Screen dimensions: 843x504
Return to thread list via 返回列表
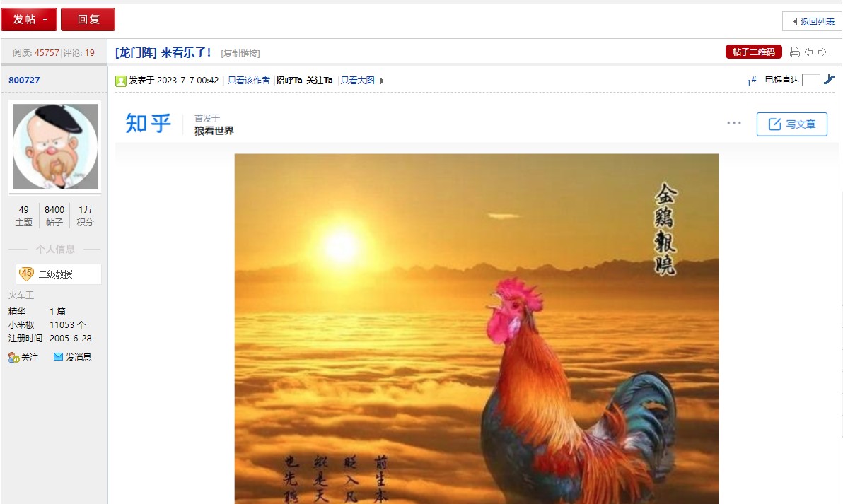coord(813,21)
